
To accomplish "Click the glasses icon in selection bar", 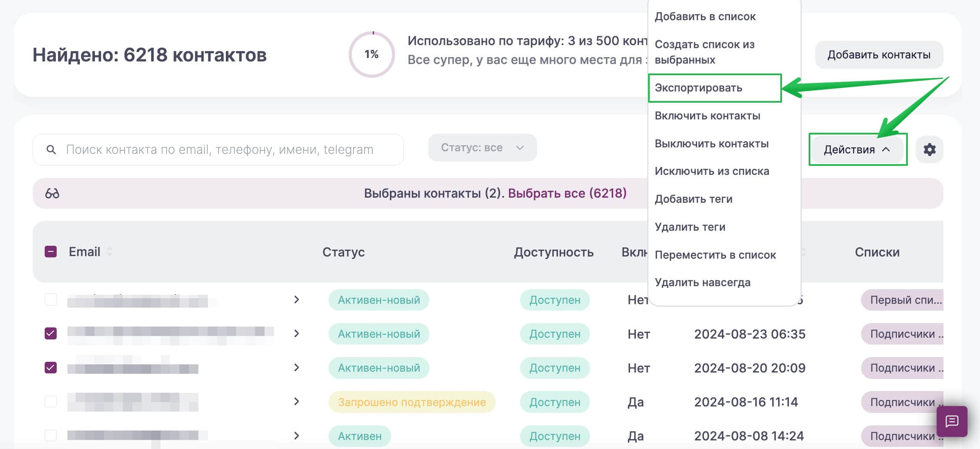I will (52, 193).
